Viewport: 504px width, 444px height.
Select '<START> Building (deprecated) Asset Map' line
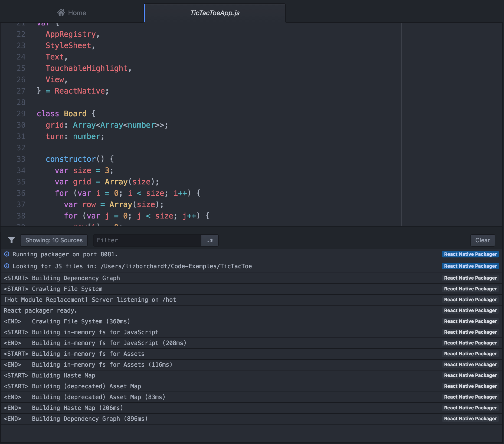coord(72,386)
